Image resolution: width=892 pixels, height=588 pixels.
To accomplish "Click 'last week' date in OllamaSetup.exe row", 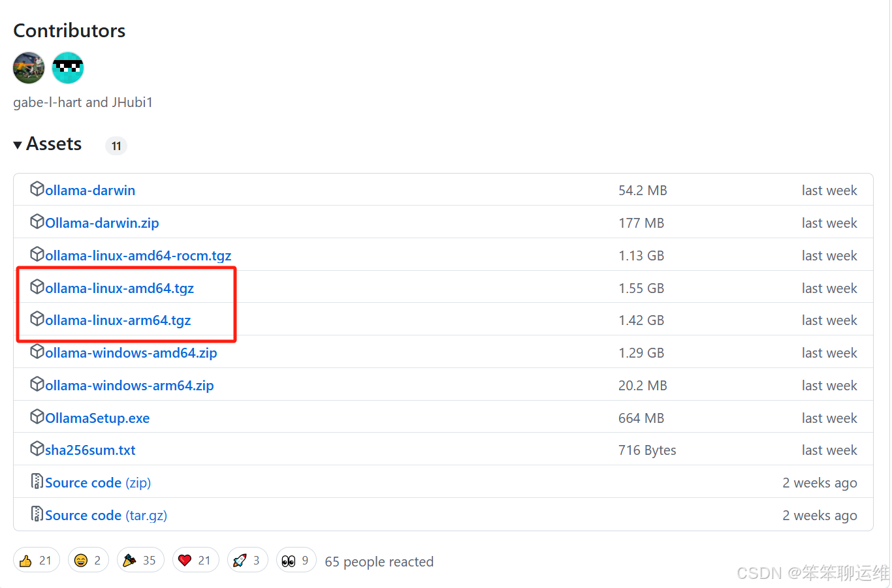I will (829, 418).
